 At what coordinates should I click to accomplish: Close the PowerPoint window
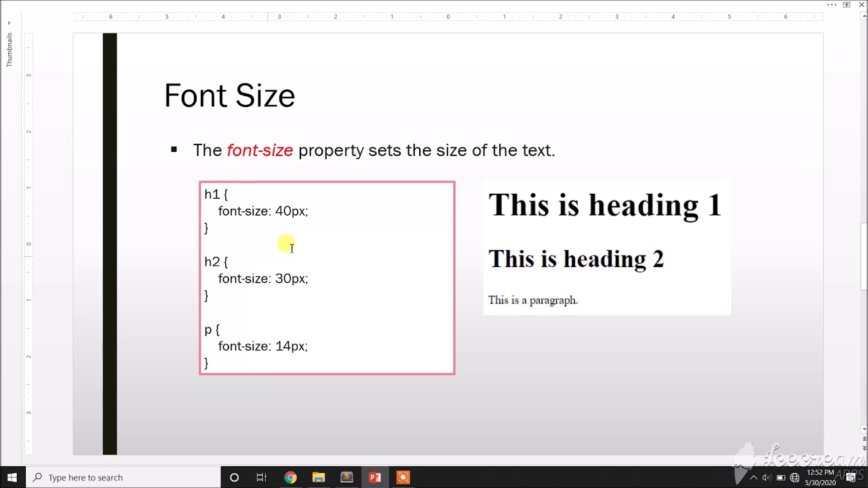tap(861, 5)
